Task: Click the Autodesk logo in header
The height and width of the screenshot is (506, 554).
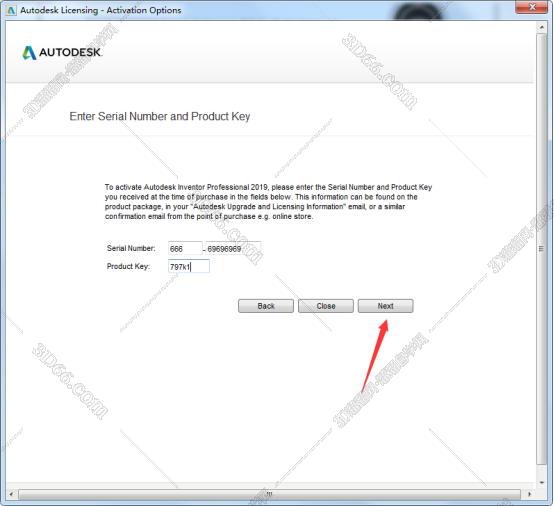Action: click(x=62, y=53)
